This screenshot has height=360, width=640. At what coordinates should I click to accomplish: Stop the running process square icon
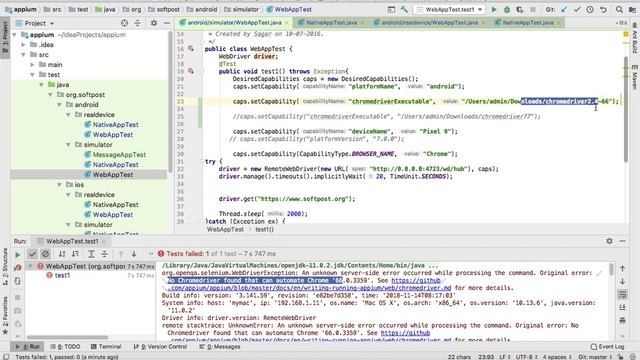(533, 9)
